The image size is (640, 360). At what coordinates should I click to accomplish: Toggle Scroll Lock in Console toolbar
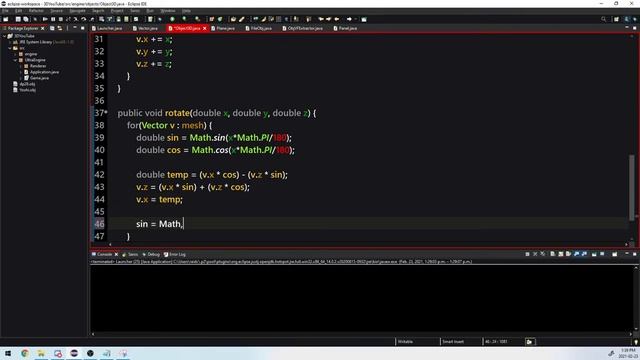pos(561,254)
